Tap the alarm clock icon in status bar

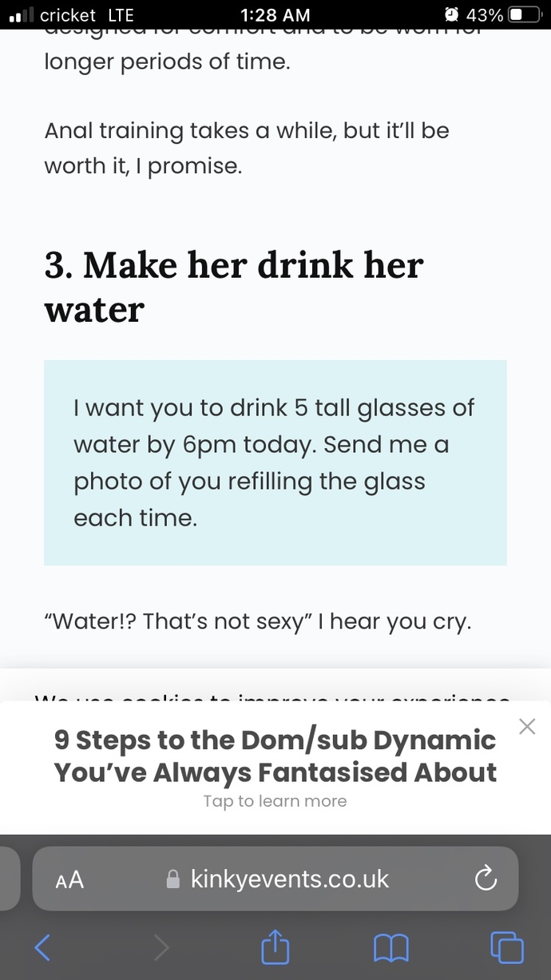pos(451,14)
